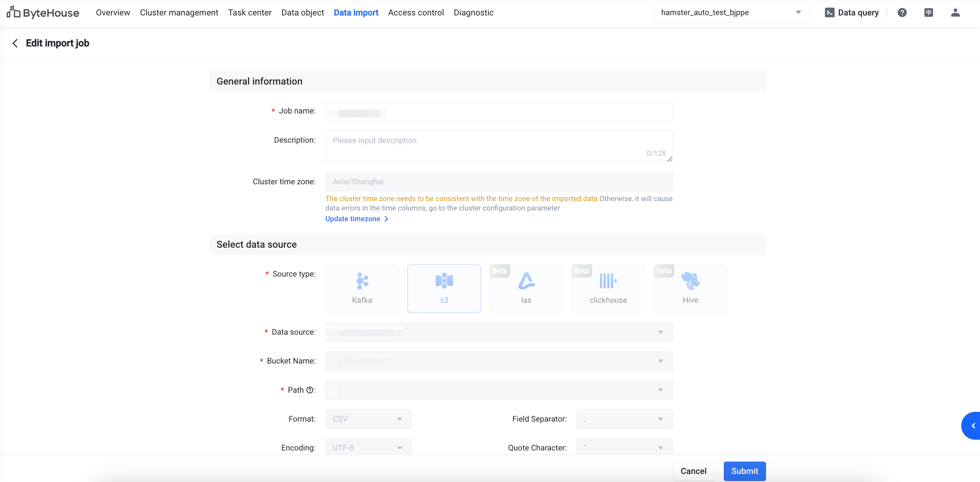Choose the Hive source type icon
Screen dimensions: 980x482
(690, 281)
